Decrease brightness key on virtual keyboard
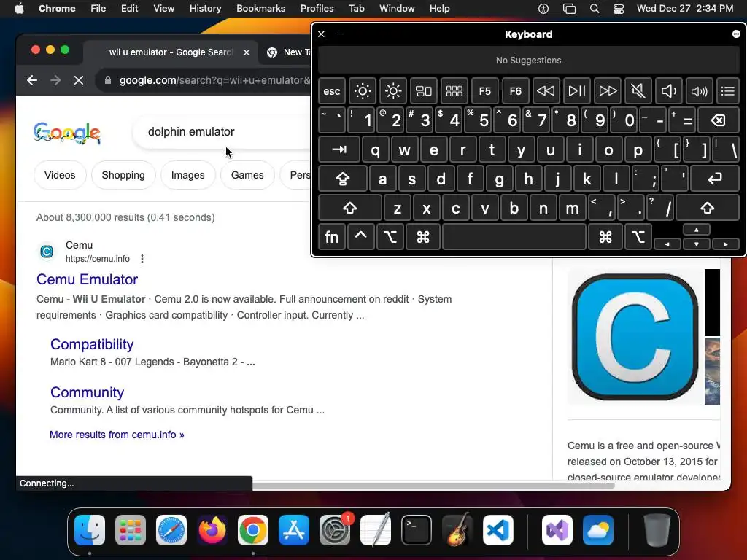This screenshot has width=747, height=560. click(x=362, y=91)
